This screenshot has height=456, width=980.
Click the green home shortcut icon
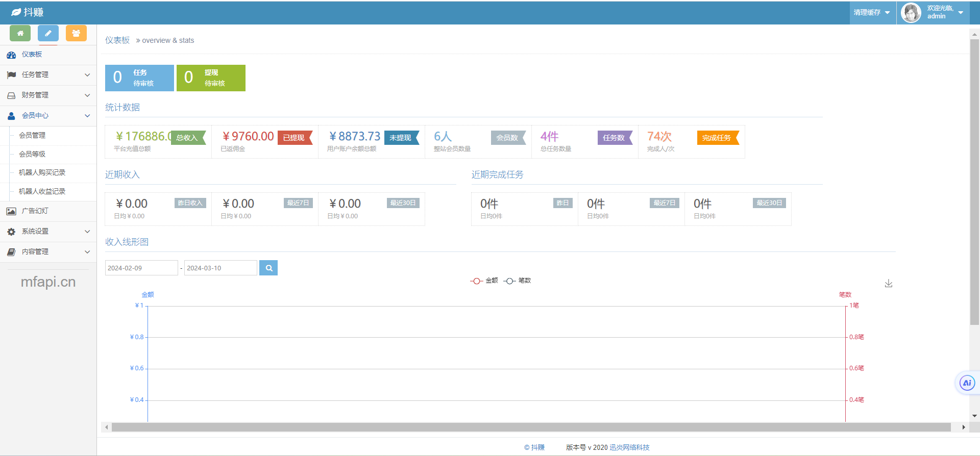tap(20, 33)
